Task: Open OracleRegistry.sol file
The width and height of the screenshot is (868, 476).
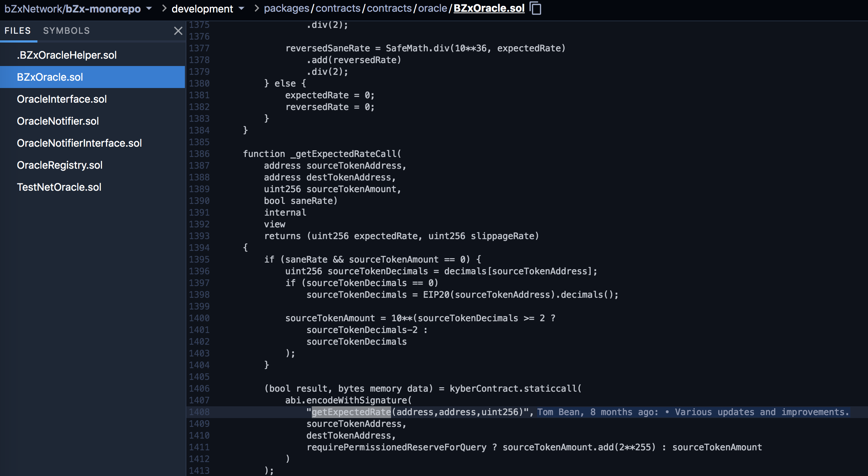Action: point(92,165)
